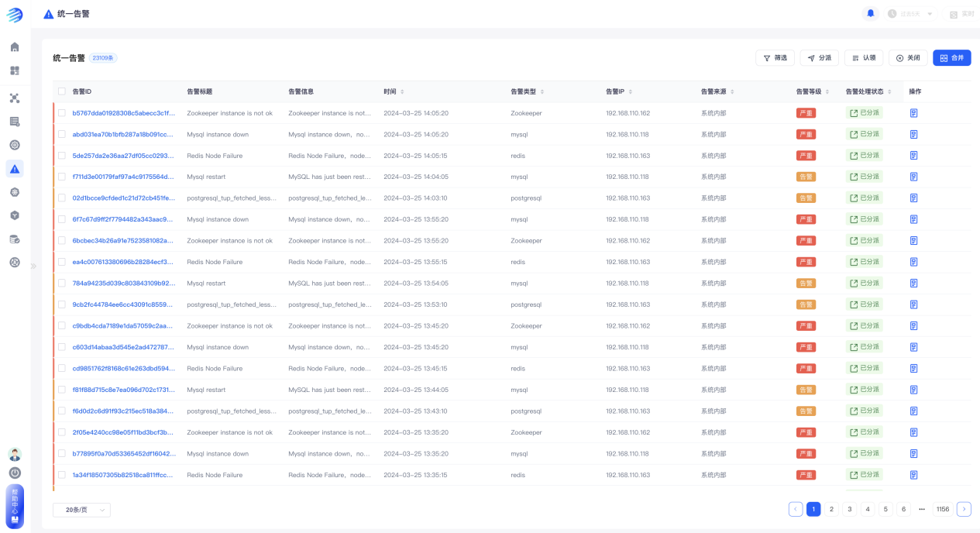
Task: Click the 筛选 filter button
Action: tap(775, 58)
